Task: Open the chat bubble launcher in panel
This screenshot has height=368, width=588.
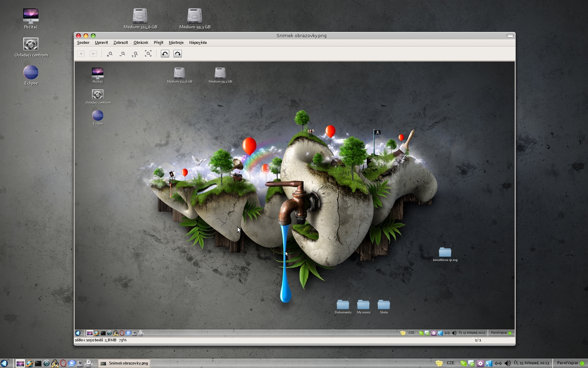Action: point(71,363)
